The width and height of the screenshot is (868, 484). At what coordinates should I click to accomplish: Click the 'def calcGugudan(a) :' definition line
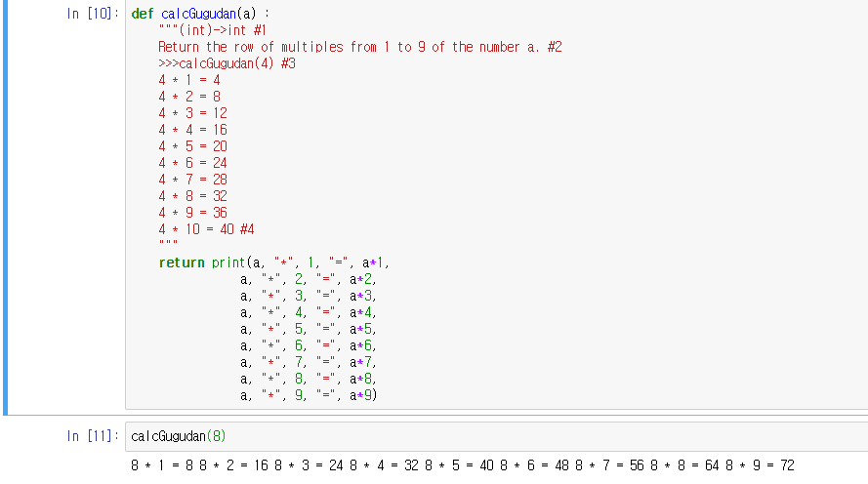(x=200, y=14)
